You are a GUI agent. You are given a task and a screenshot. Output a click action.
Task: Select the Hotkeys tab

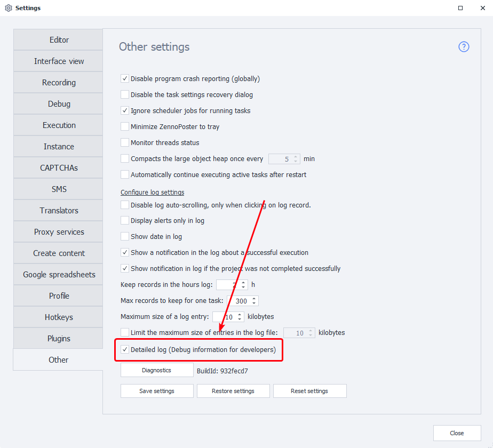pyautogui.click(x=59, y=317)
